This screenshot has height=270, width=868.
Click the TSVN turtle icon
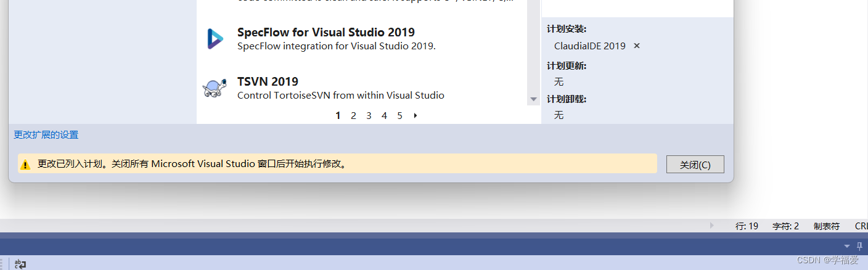[215, 88]
